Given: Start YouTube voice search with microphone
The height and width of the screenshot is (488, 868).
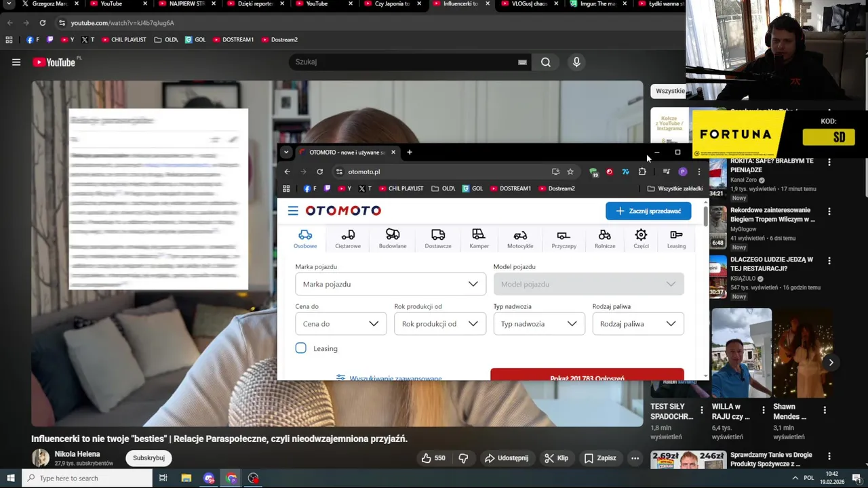Looking at the screenshot, I should click(x=576, y=62).
